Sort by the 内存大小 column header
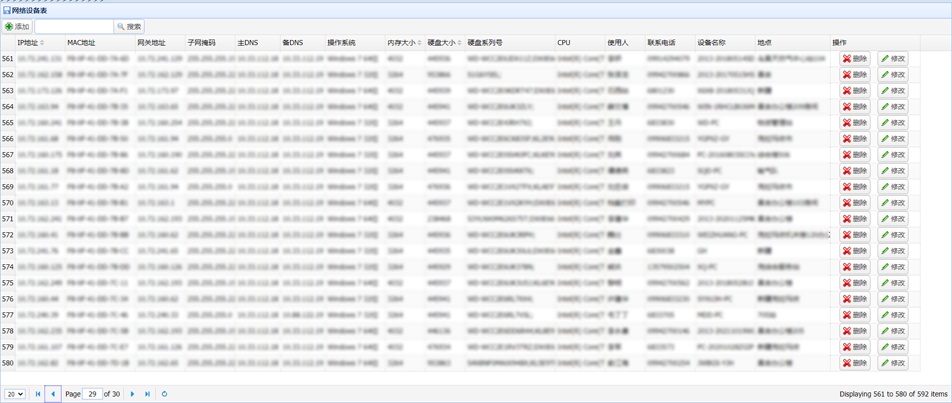Screen dimensions: 952x403 coord(405,43)
